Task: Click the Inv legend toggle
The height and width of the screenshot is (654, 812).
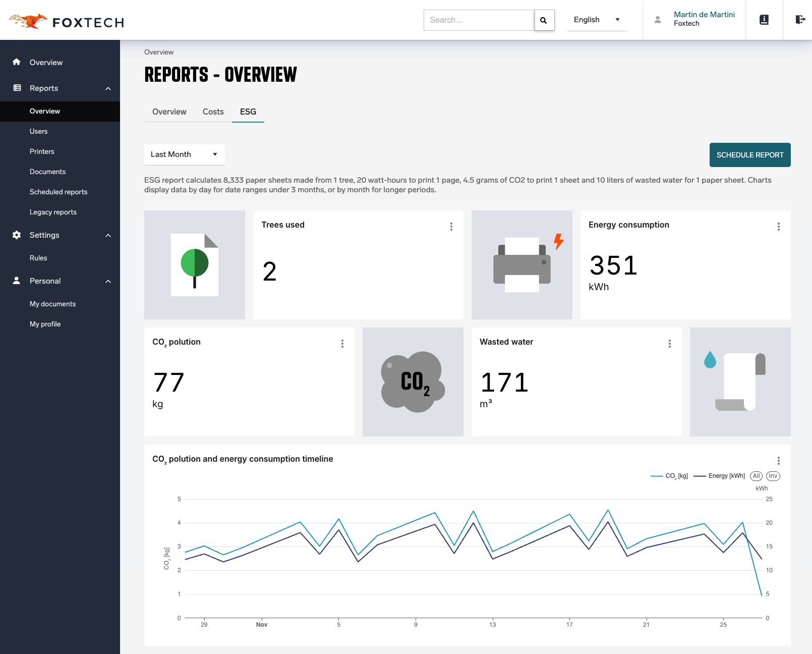Action: tap(773, 476)
